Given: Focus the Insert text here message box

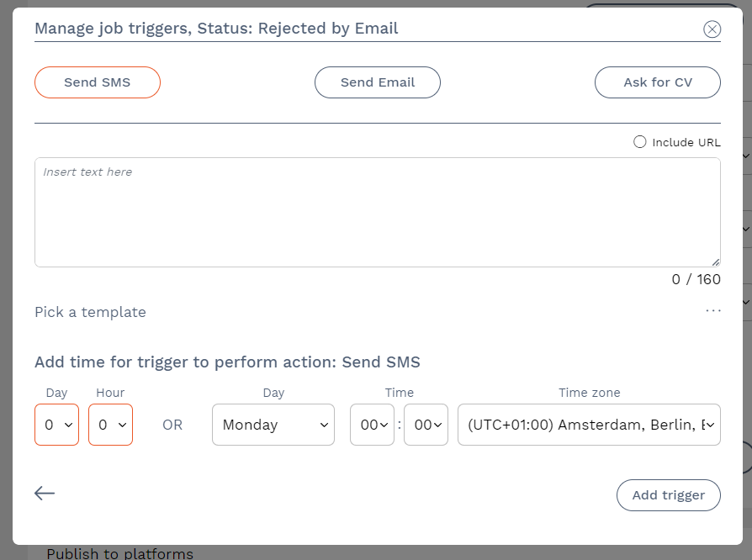Looking at the screenshot, I should [377, 212].
